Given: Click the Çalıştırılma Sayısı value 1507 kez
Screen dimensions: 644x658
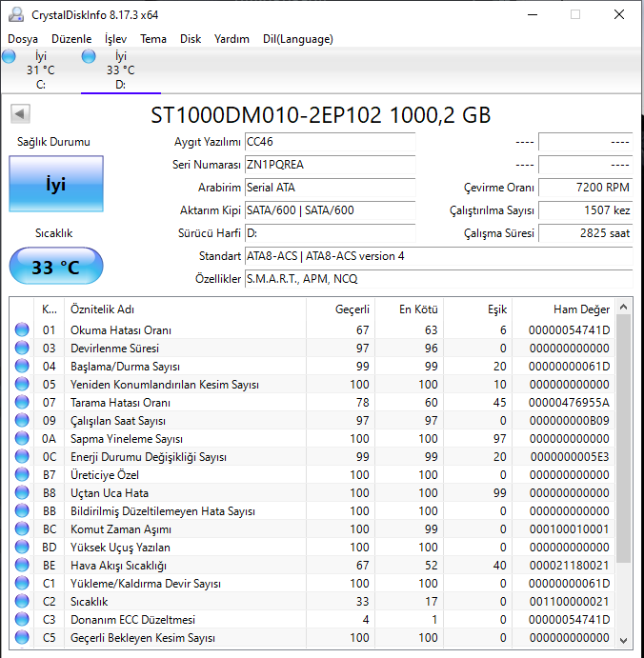Looking at the screenshot, I should [585, 210].
